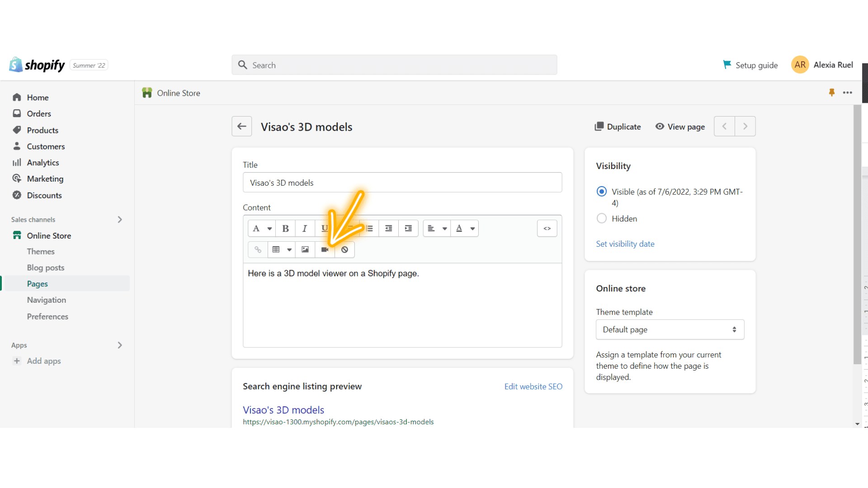Click the insert video icon
This screenshot has height=488, width=868.
click(x=325, y=249)
